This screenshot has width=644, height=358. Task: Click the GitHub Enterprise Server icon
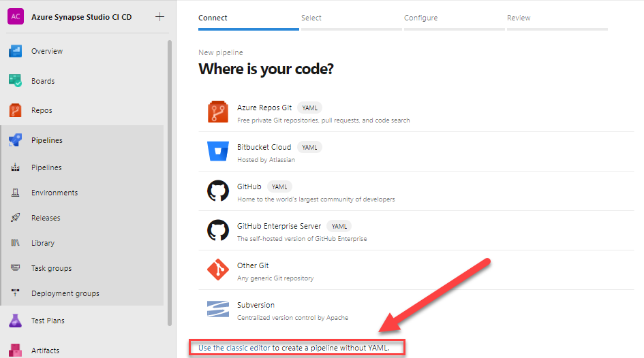(218, 230)
